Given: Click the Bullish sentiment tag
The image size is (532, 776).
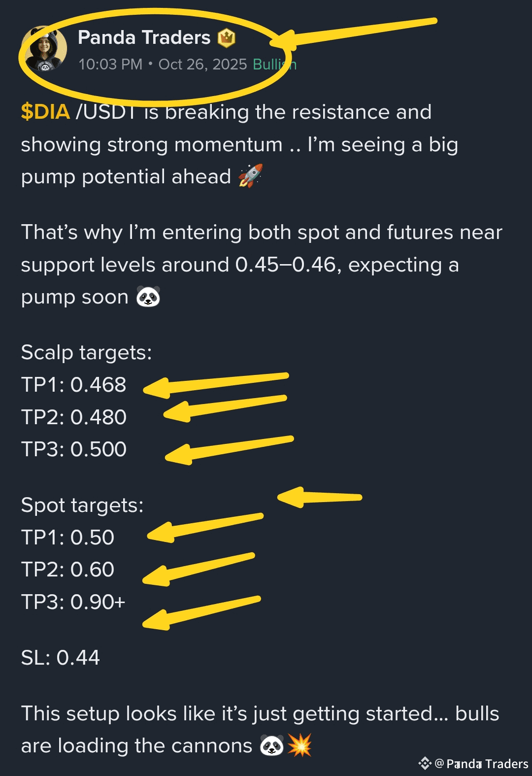Looking at the screenshot, I should click(x=274, y=64).
